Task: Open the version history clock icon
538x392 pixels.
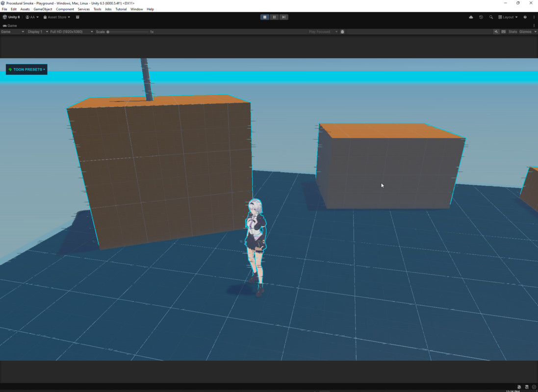Action: click(x=481, y=17)
